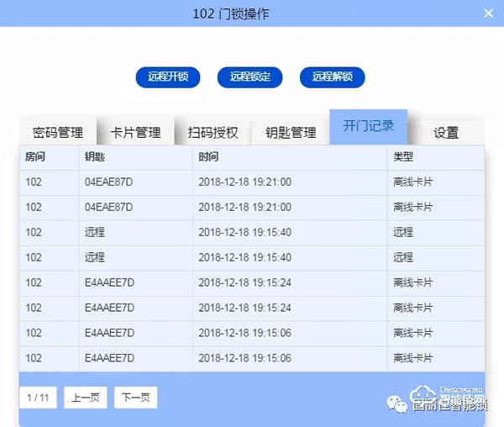Go to previous page with 上一页

(87, 398)
